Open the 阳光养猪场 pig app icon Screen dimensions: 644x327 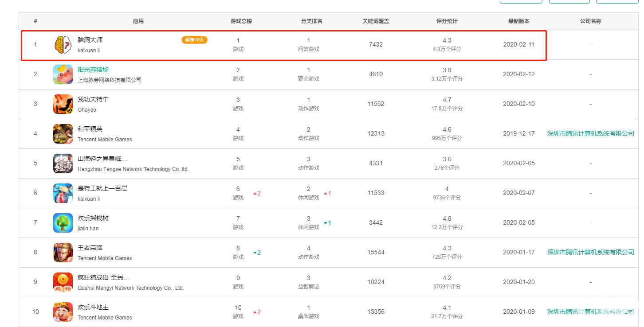63,74
